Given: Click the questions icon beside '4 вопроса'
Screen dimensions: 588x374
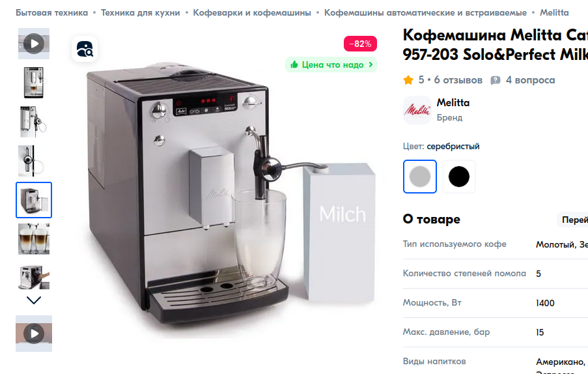Looking at the screenshot, I should click(x=496, y=80).
